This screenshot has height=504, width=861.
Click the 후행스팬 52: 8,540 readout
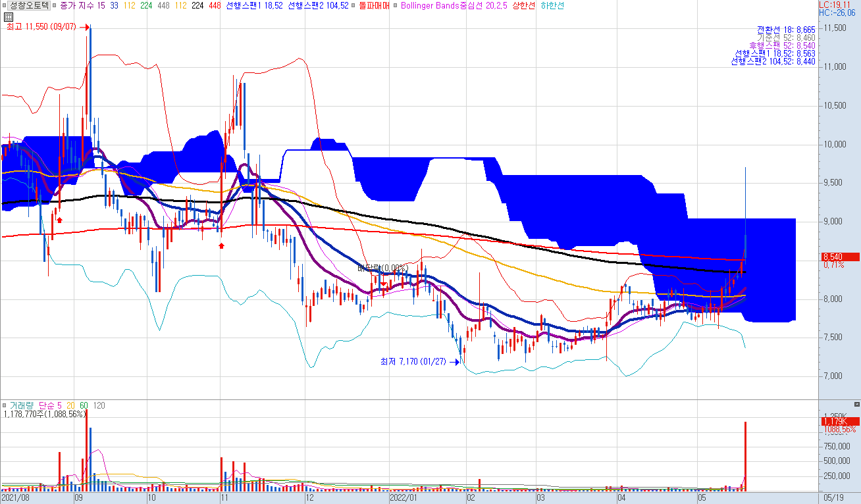pyautogui.click(x=782, y=45)
